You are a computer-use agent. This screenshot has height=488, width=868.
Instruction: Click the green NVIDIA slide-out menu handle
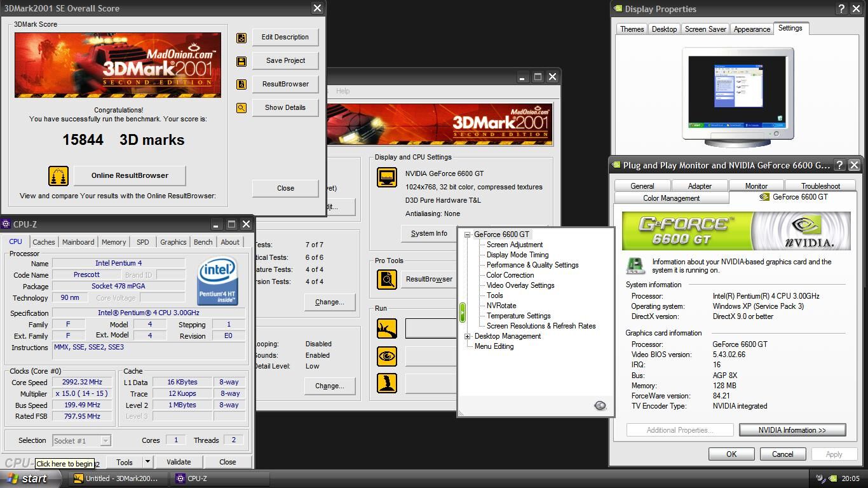point(463,312)
